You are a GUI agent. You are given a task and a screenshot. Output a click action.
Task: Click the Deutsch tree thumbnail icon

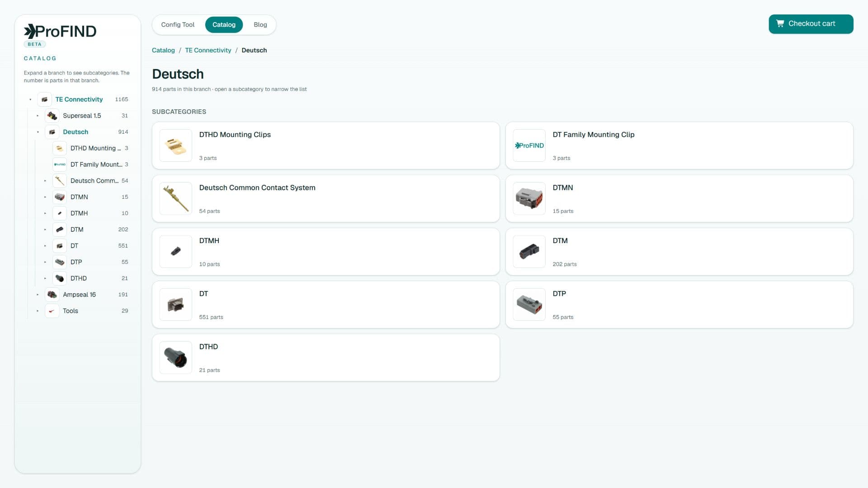52,132
